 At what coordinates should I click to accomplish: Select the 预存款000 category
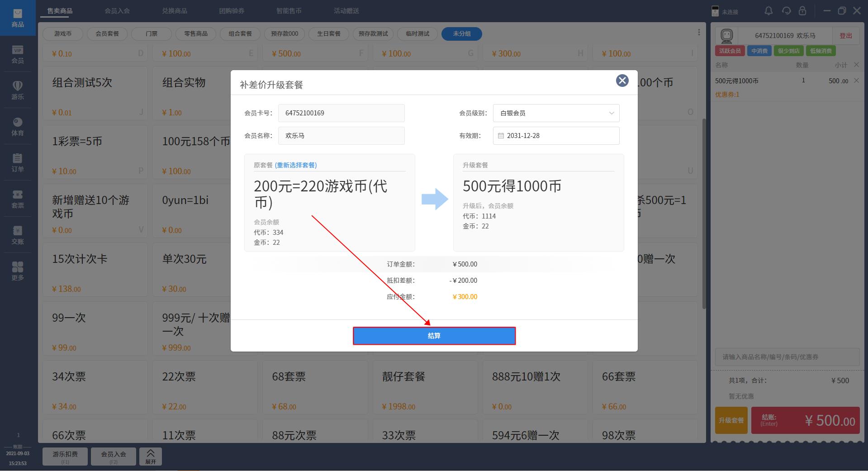pos(285,33)
